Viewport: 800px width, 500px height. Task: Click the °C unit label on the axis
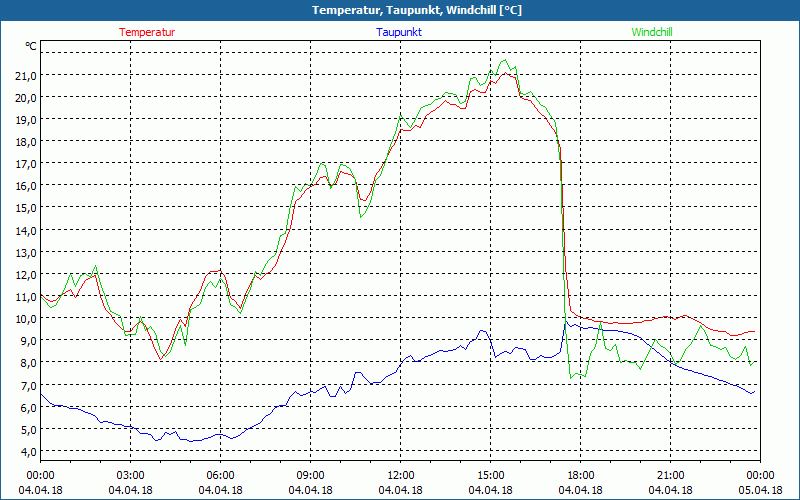pos(31,46)
